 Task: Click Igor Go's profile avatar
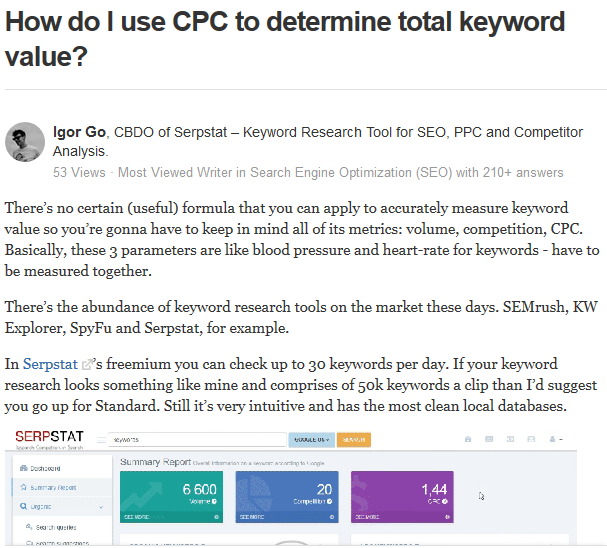pos(24,142)
